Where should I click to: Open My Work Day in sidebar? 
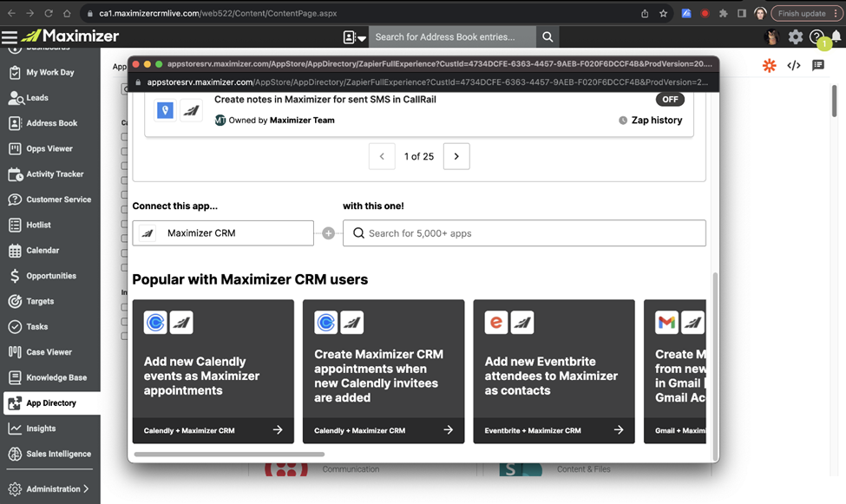coord(50,72)
